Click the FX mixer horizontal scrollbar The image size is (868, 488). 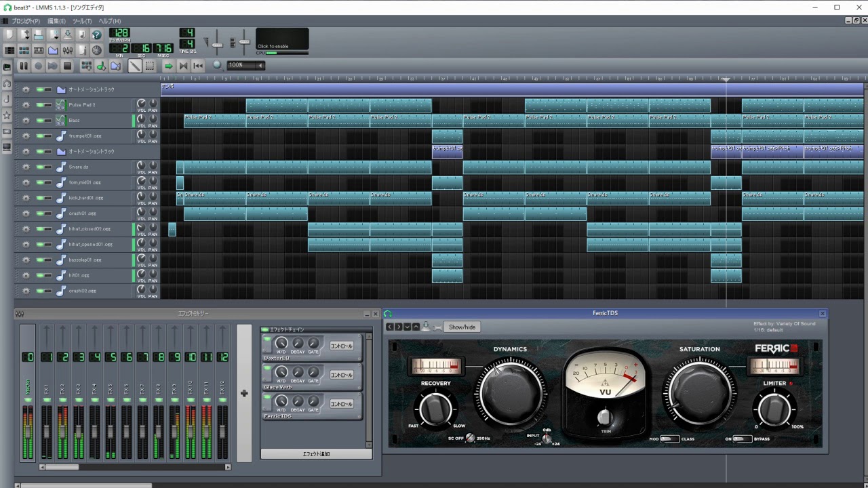135,467
